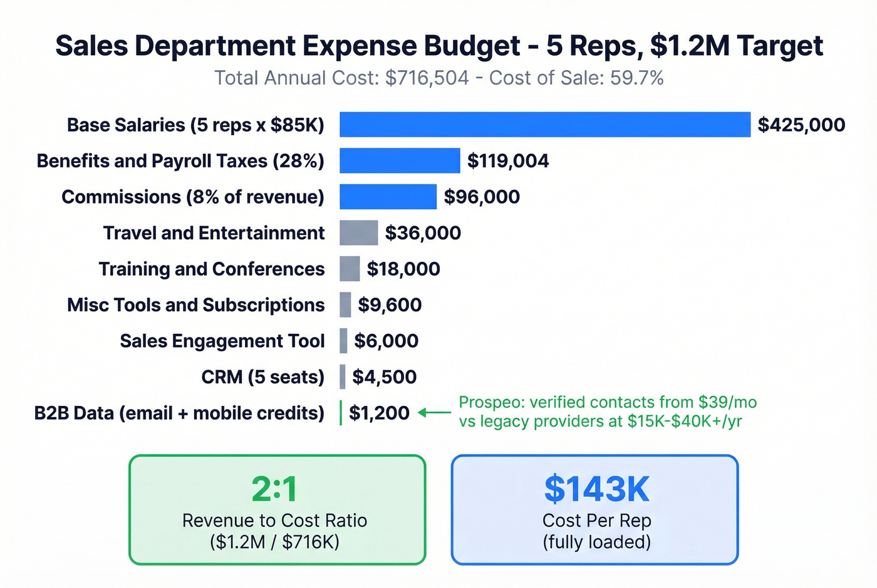
Task: Select the B2B Data category label
Action: pos(179,413)
